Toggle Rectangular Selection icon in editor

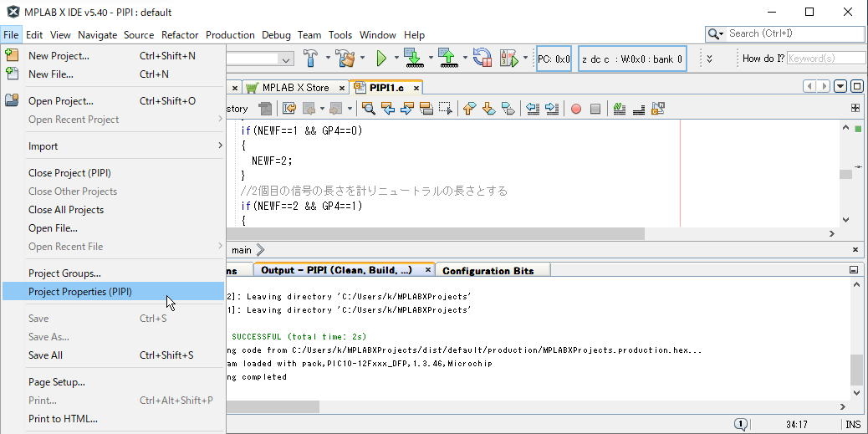446,109
